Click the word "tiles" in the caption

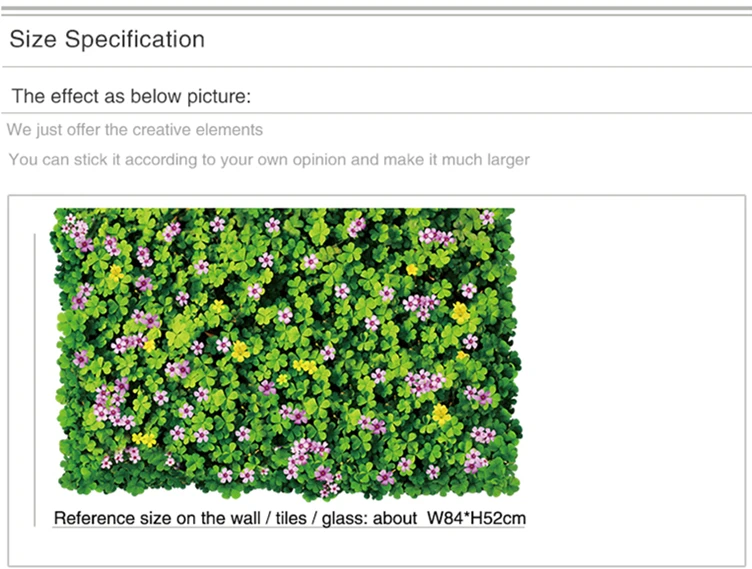tap(291, 518)
